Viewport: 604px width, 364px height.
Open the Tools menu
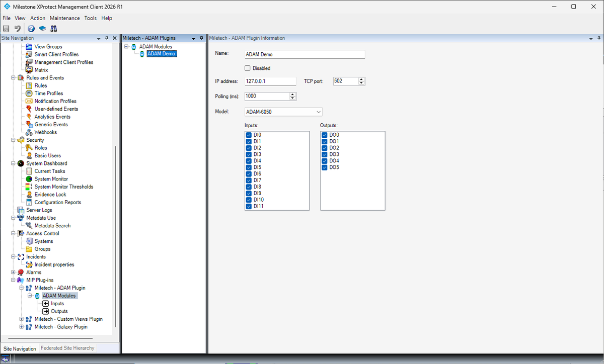(91, 18)
